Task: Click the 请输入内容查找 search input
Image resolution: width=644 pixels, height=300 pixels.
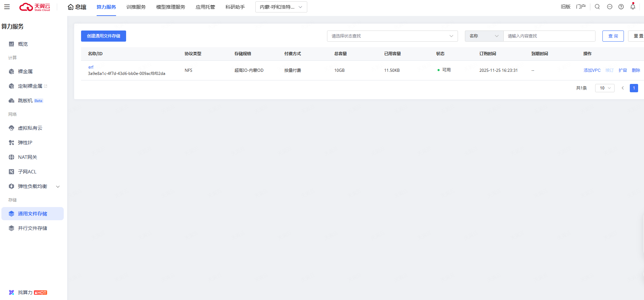Action: tap(549, 36)
